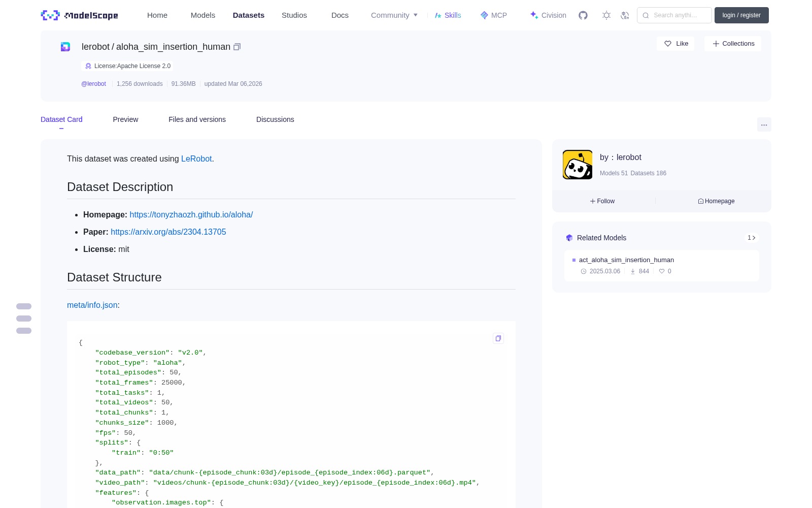The width and height of the screenshot is (812, 508).
Task: Click the lerobot avatar image
Action: pos(578,165)
